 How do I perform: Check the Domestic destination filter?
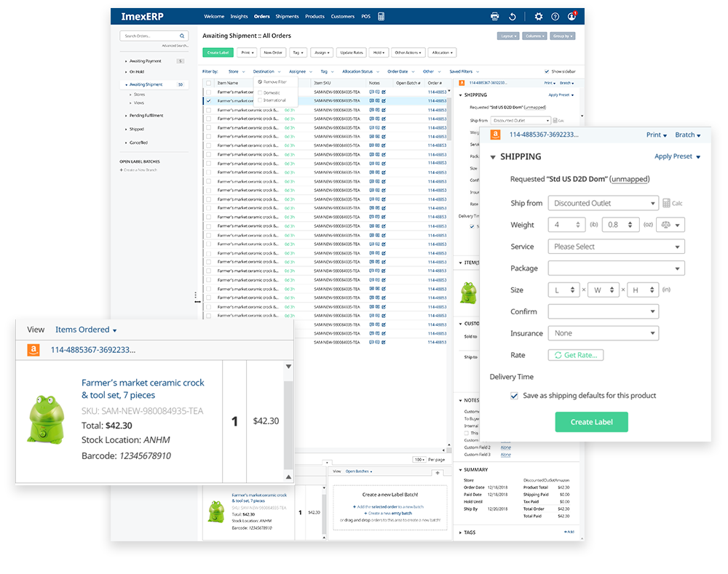click(x=260, y=93)
